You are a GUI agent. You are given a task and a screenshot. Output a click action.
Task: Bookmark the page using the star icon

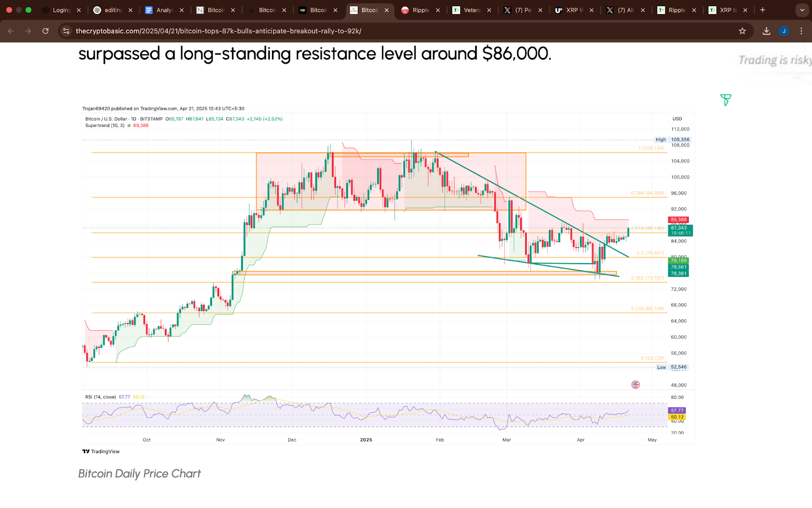pyautogui.click(x=742, y=30)
